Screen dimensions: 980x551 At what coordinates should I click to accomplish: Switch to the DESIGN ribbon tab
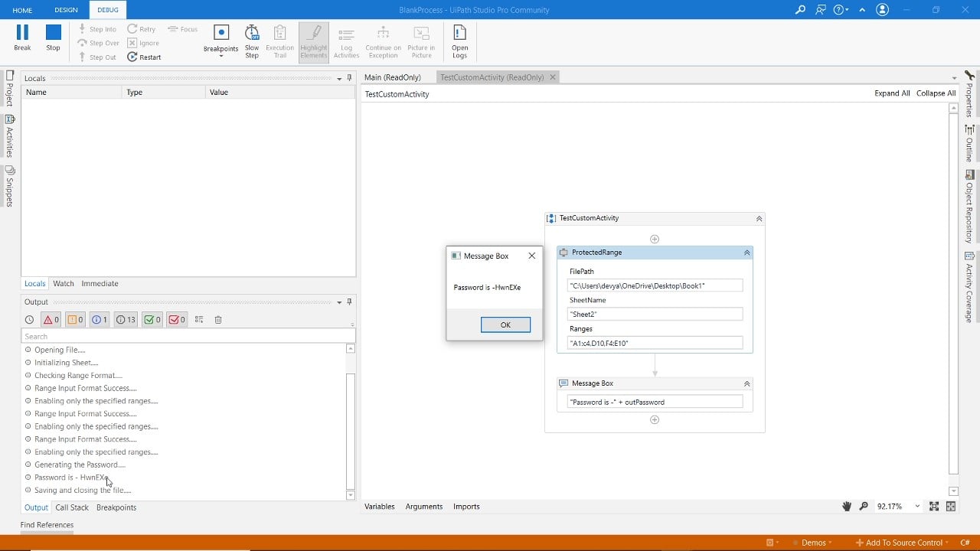[x=66, y=10]
